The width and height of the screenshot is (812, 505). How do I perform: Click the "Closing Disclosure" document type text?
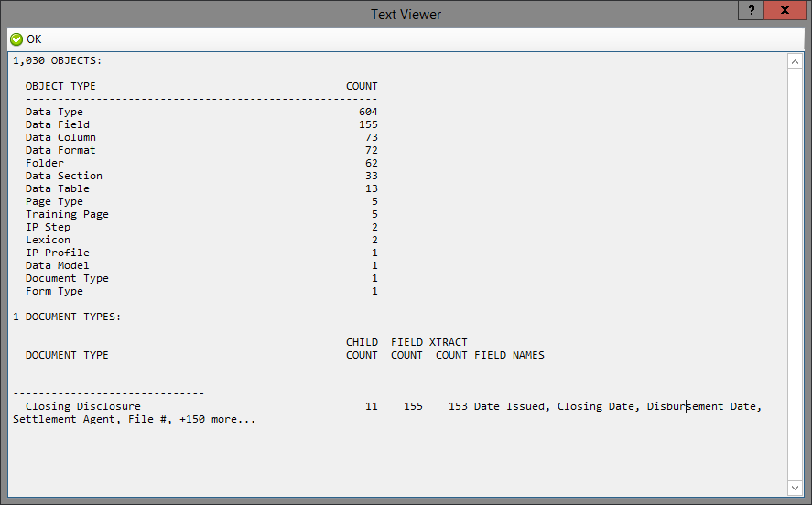pos(83,406)
